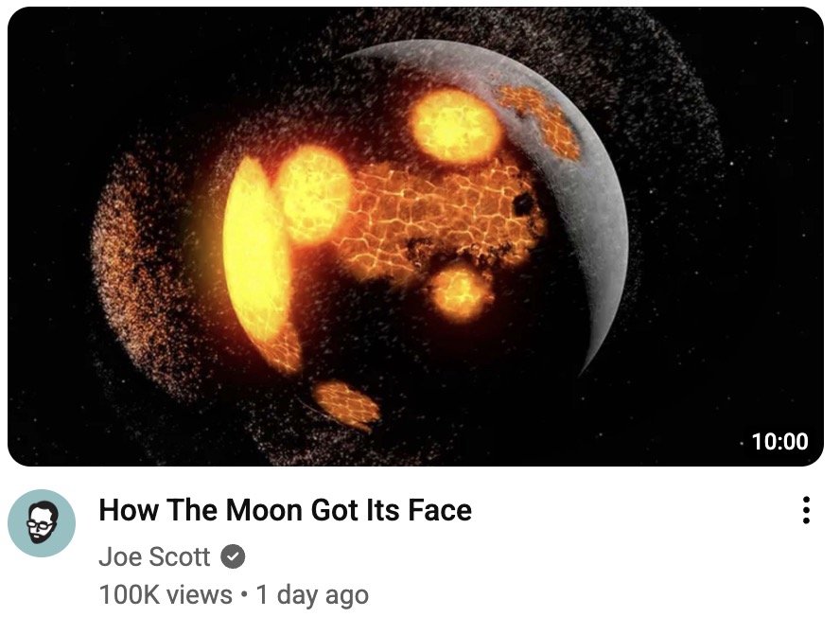Click the Joe Scott channel avatar

click(42, 522)
